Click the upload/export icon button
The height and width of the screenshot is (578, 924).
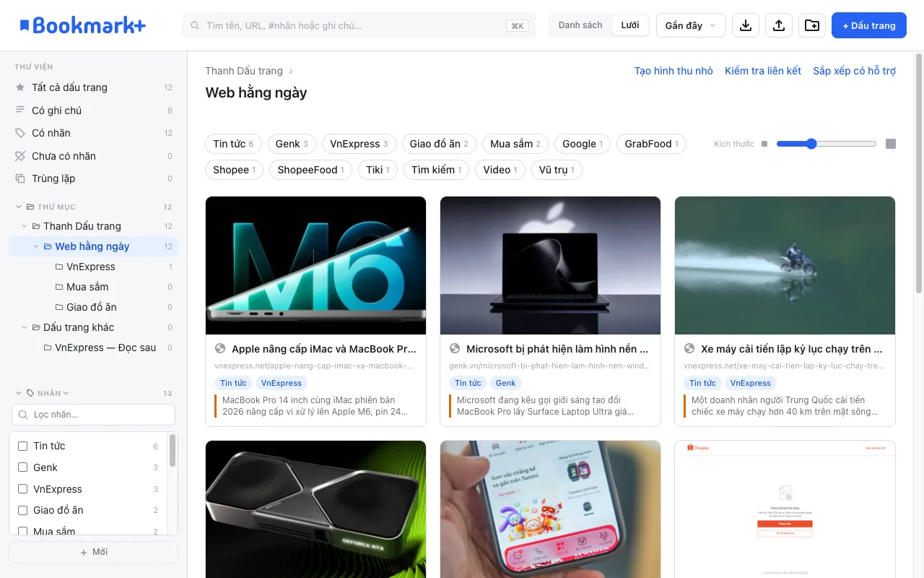pyautogui.click(x=779, y=25)
